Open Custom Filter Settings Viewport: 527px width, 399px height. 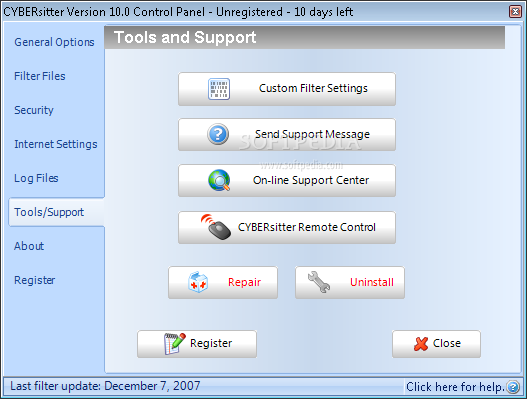click(287, 89)
